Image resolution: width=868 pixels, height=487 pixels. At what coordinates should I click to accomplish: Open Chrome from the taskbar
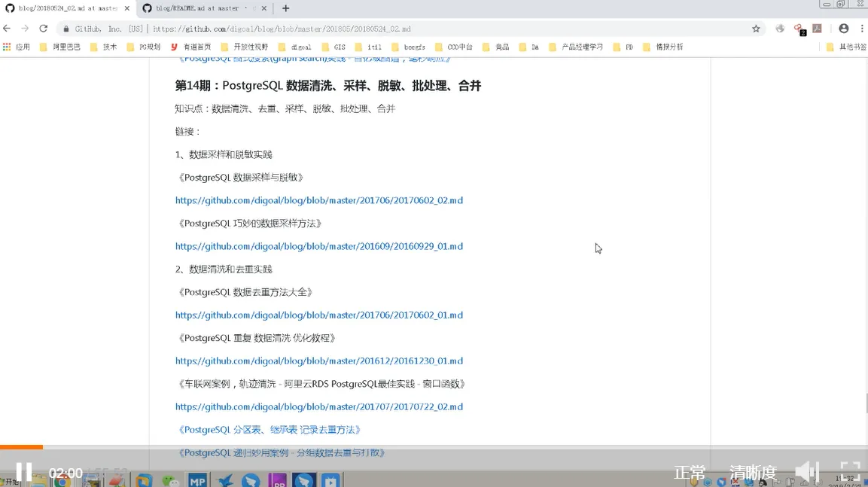click(62, 481)
